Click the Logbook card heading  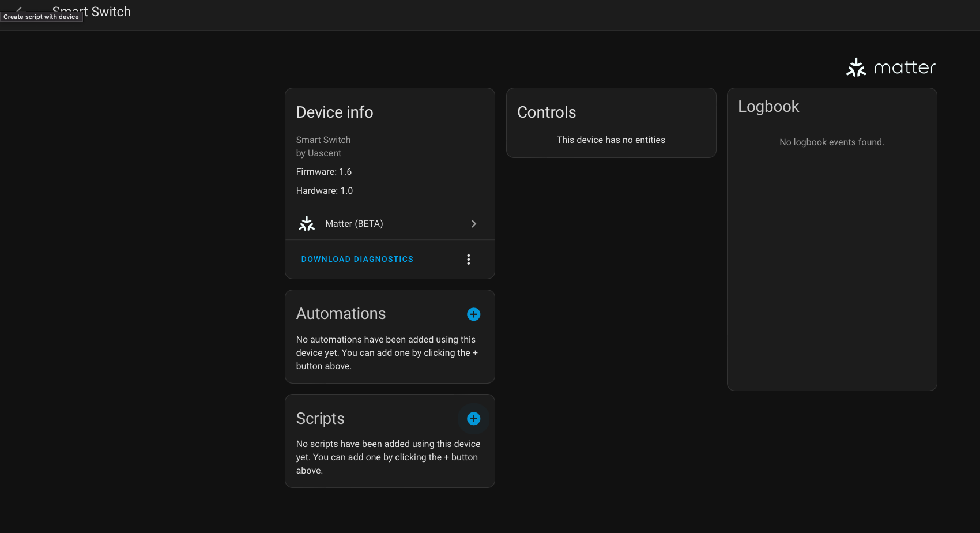[768, 106]
